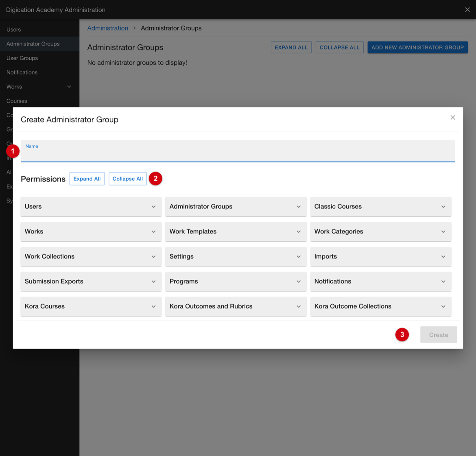Screen dimensions: 476x456
Task: Expand the Users permission panel
Action: [91, 207]
